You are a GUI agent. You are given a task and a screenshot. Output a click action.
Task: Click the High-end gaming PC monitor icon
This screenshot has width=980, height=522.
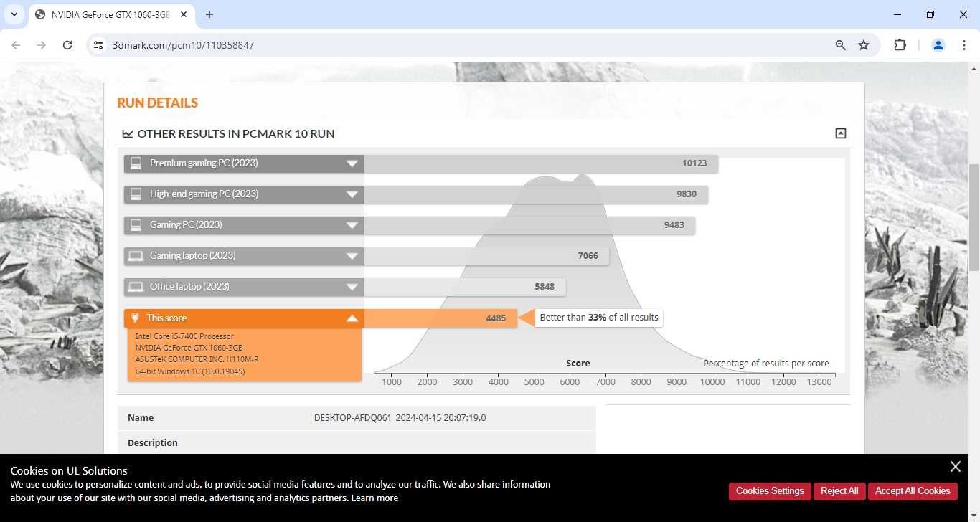point(136,194)
